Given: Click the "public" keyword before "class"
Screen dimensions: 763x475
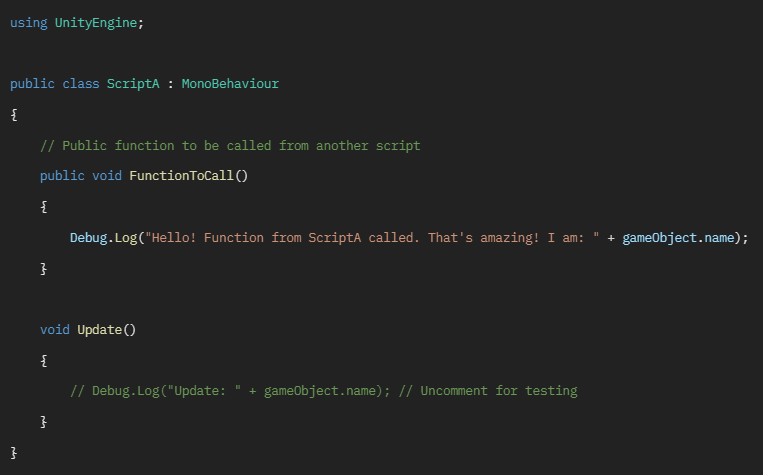Looking at the screenshot, I should point(32,84).
